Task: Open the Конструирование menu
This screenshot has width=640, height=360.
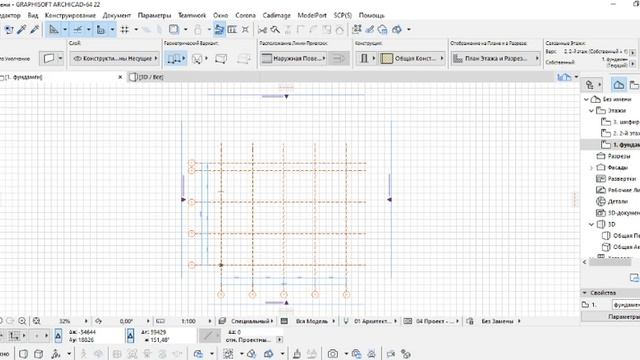Action: [70, 15]
